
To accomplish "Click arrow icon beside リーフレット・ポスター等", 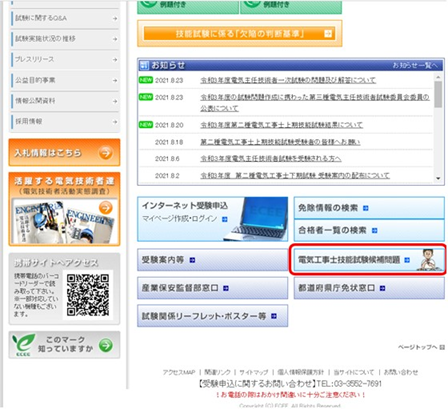I will click(x=274, y=316).
